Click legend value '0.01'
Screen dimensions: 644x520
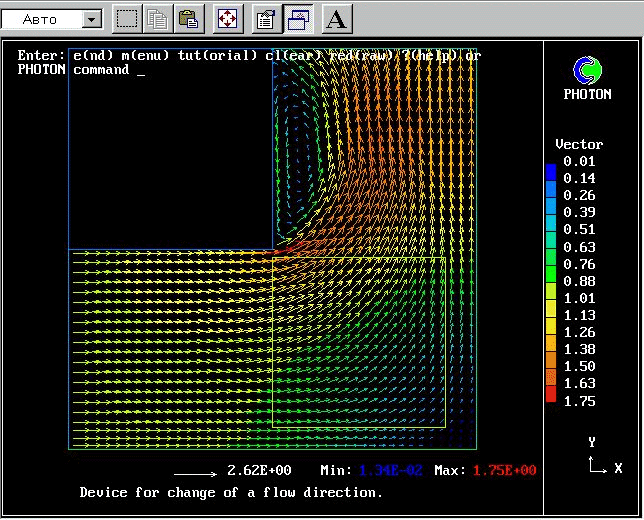(579, 161)
